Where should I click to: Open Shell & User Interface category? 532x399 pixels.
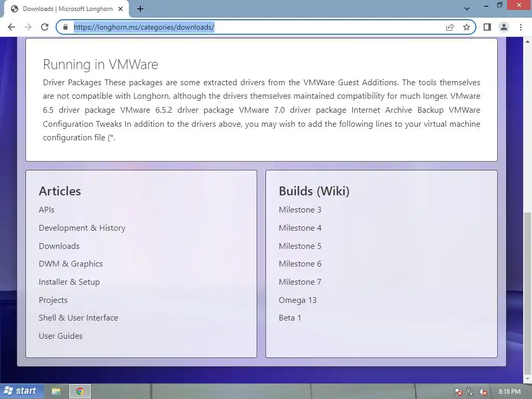[x=78, y=318]
